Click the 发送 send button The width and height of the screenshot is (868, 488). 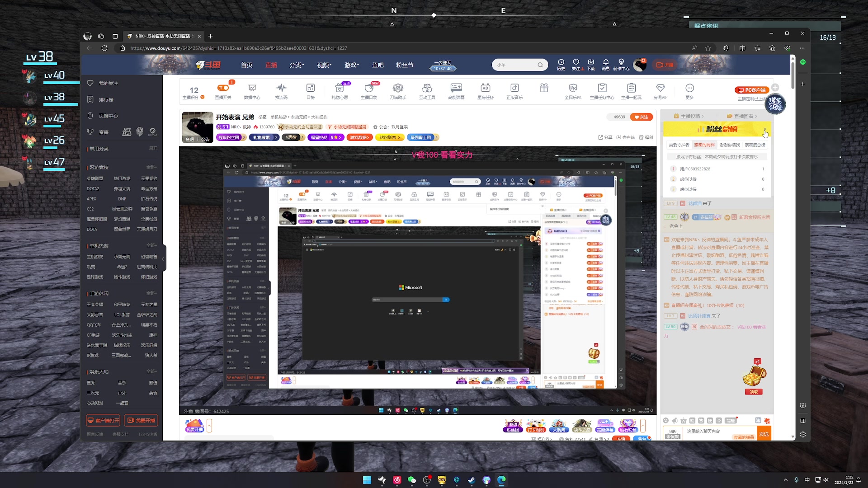(x=764, y=434)
